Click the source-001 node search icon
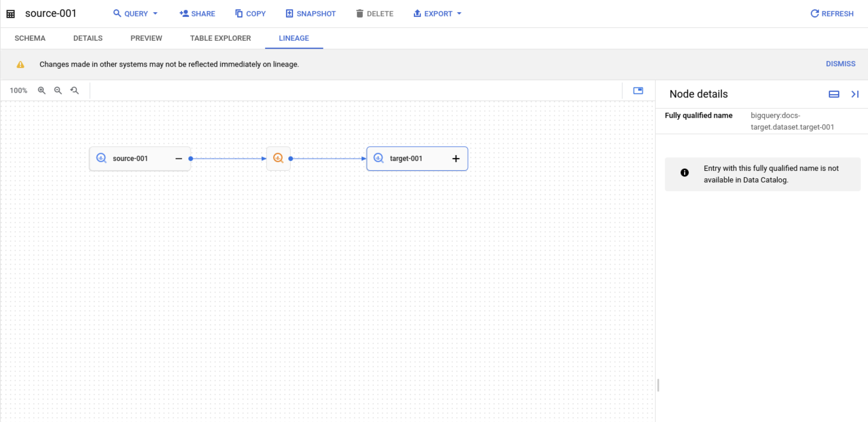Image resolution: width=868 pixels, height=422 pixels. pos(102,158)
